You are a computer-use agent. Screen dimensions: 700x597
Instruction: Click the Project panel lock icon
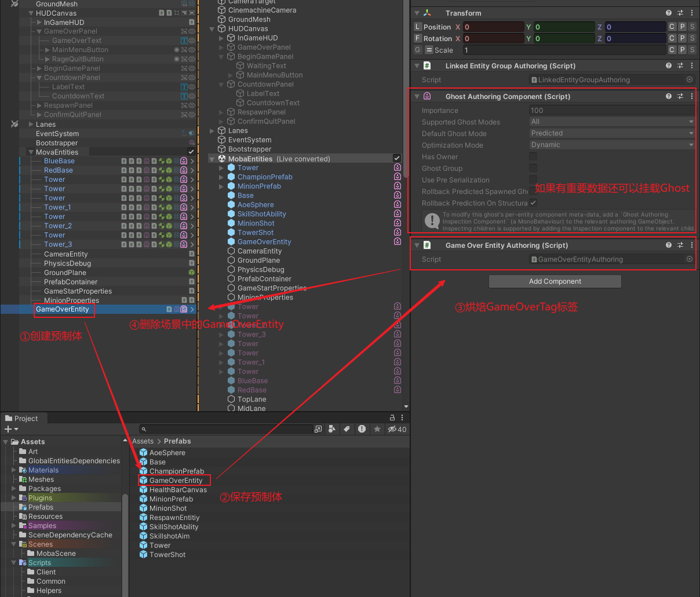pos(392,417)
